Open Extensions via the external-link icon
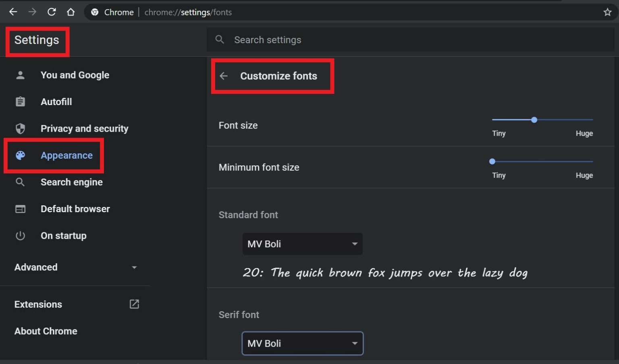Image resolution: width=619 pixels, height=364 pixels. 134,304
